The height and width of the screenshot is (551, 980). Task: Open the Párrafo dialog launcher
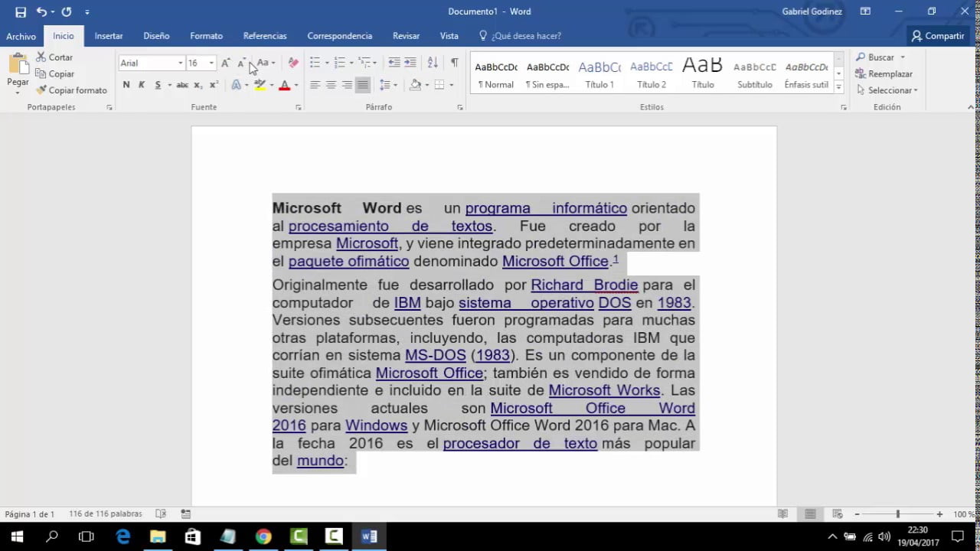pyautogui.click(x=460, y=108)
